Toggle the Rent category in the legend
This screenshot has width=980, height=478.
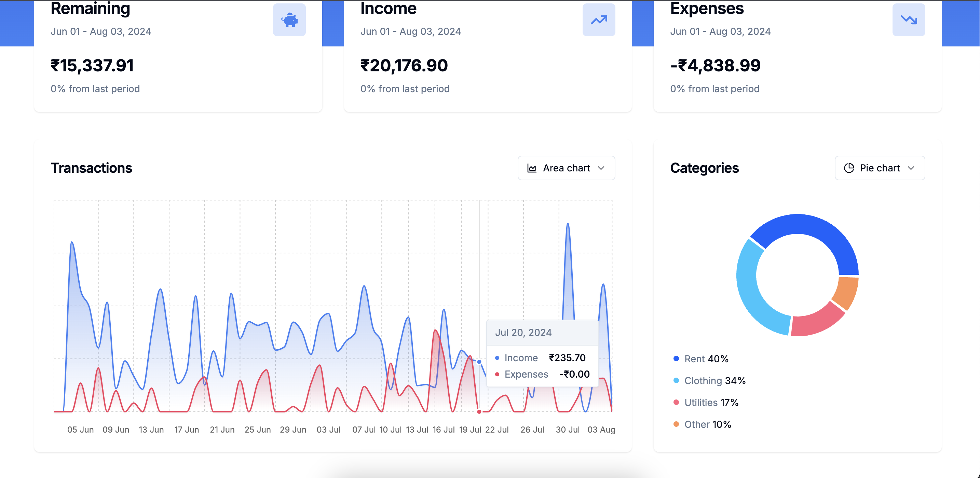706,358
